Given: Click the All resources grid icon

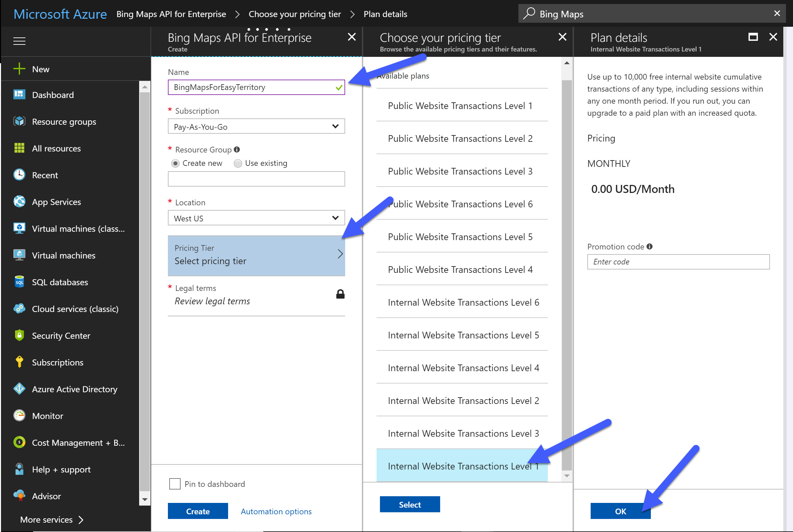Looking at the screenshot, I should pyautogui.click(x=19, y=148).
